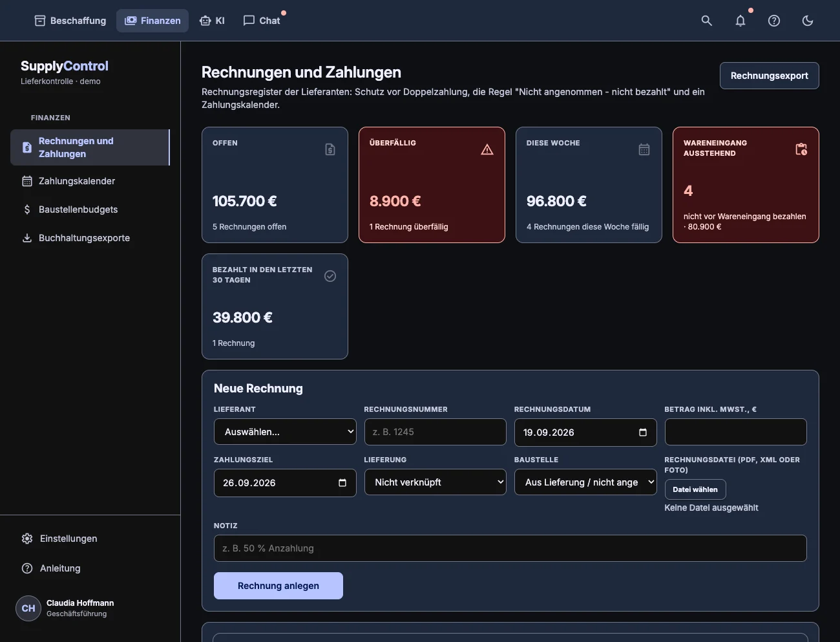Open notifications bell icon
840x642 pixels.
click(x=740, y=21)
